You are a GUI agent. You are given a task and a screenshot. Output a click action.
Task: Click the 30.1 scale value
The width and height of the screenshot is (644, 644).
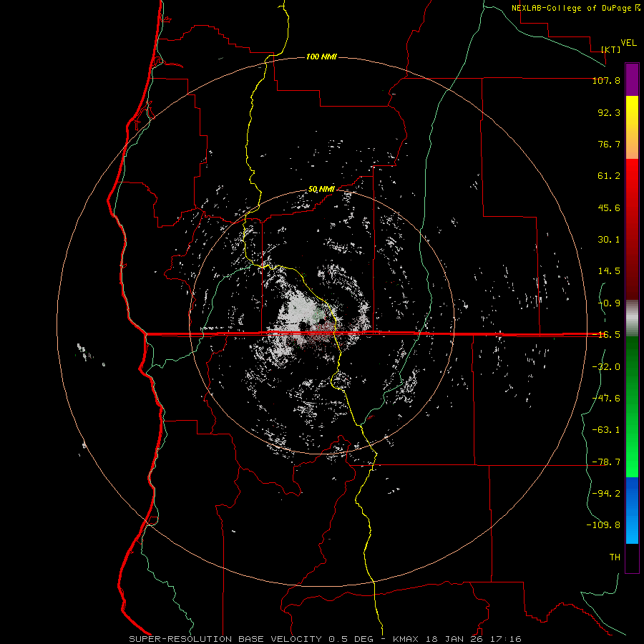[x=609, y=240]
